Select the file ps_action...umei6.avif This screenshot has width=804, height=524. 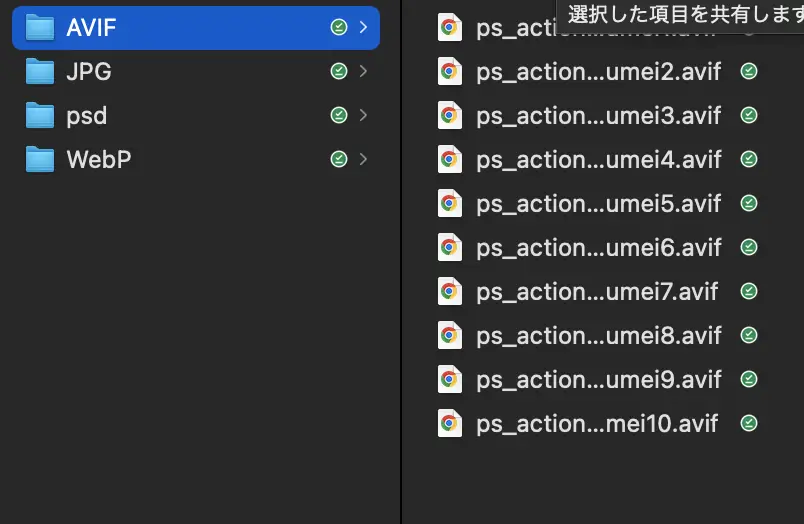click(598, 247)
